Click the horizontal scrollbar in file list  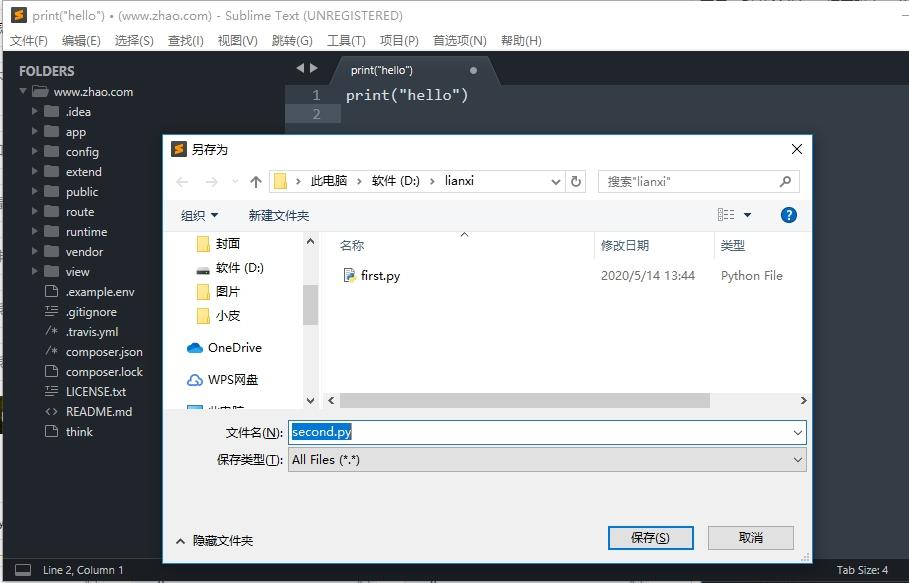point(525,400)
